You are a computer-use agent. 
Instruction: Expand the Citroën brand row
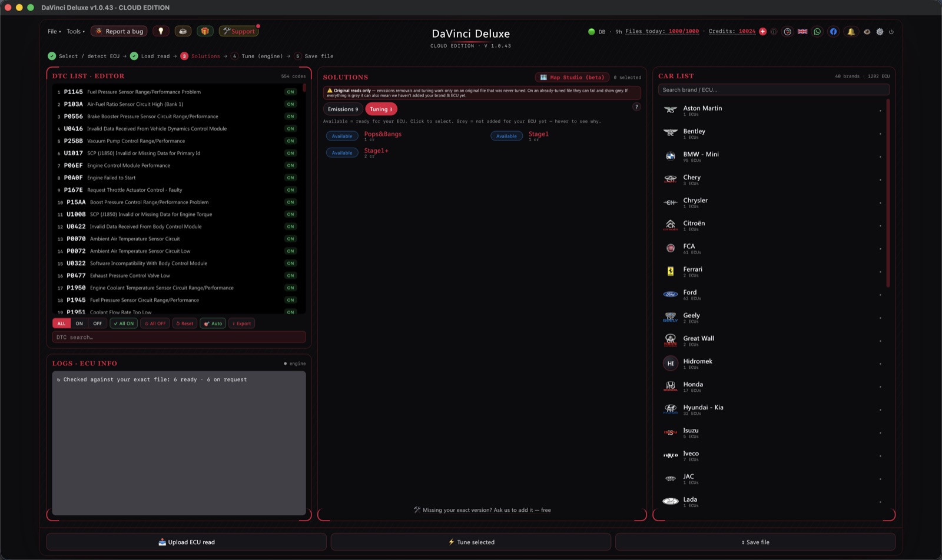[773, 225]
